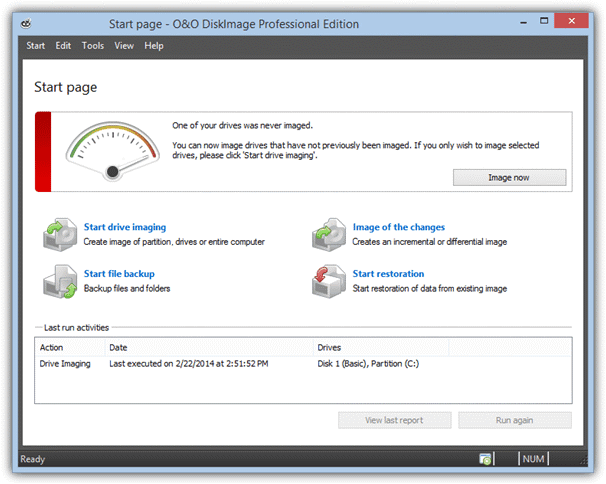Select the Drive Imaging activity row
Screen dimensions: 606x484
click(303, 364)
